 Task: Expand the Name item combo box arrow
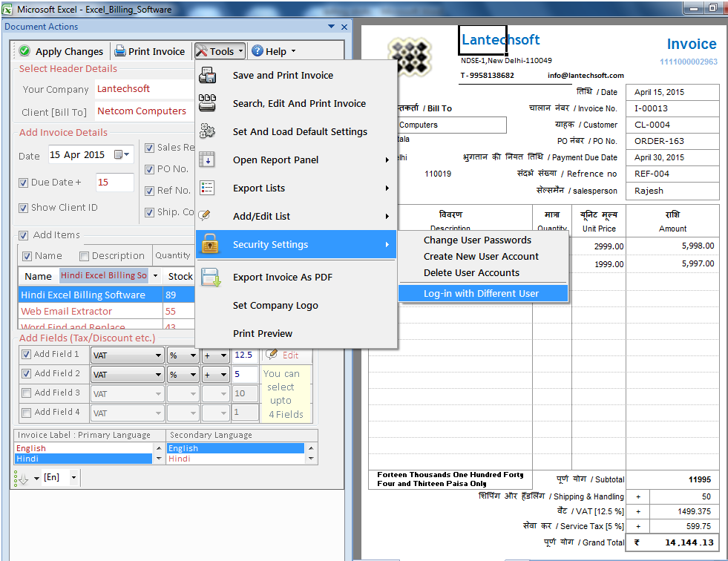tap(156, 275)
